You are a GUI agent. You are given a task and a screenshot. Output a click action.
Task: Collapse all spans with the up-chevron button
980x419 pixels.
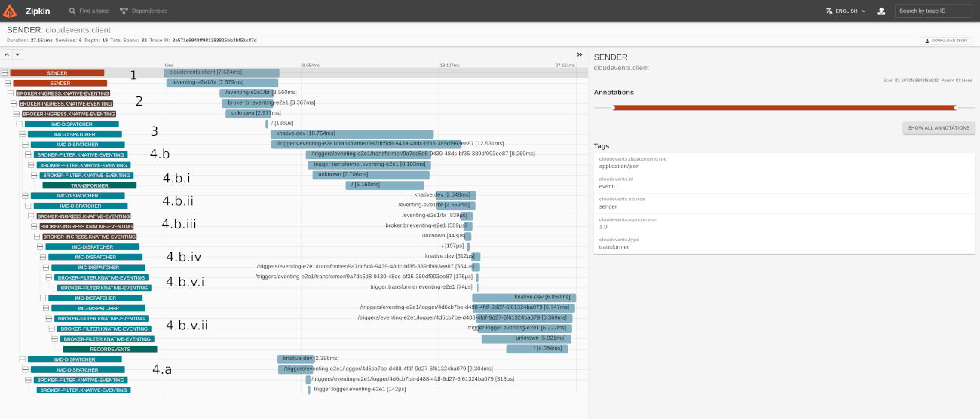point(6,54)
